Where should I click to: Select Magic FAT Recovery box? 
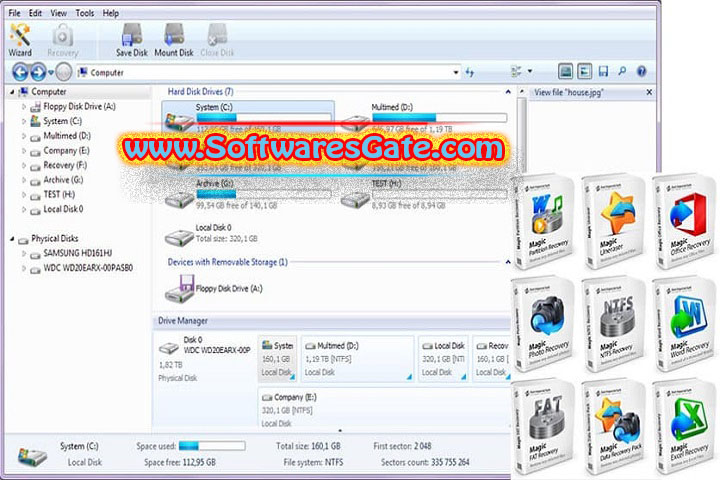coord(544,427)
